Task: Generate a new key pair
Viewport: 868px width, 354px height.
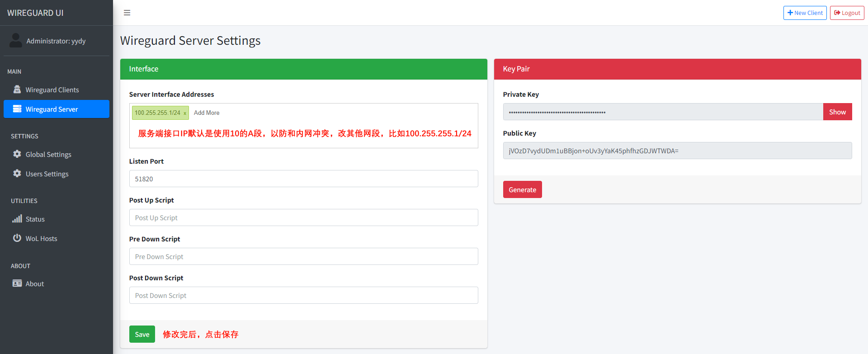Action: [x=523, y=189]
